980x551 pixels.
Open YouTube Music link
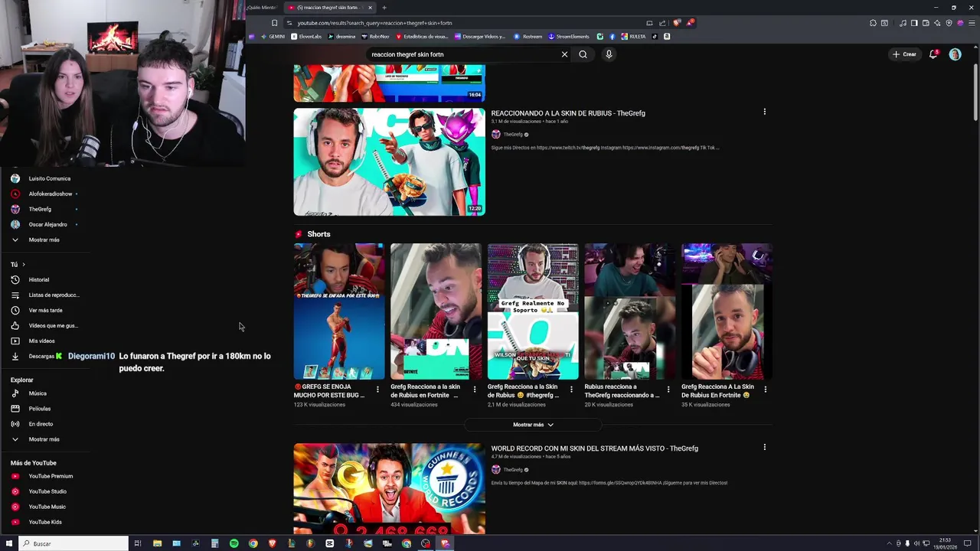click(x=47, y=507)
